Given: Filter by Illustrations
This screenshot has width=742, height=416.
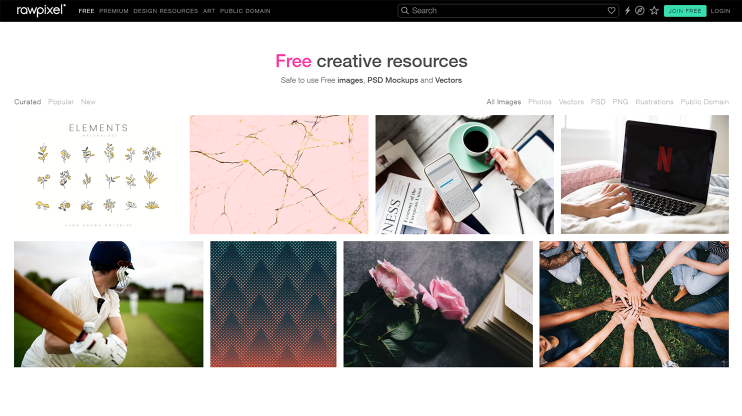Looking at the screenshot, I should click(654, 102).
